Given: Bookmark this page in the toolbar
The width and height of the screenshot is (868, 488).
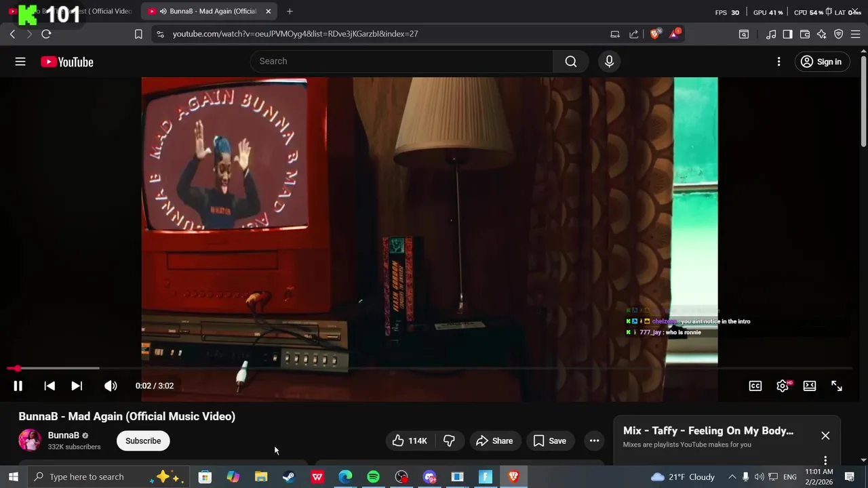Looking at the screenshot, I should pos(138,34).
